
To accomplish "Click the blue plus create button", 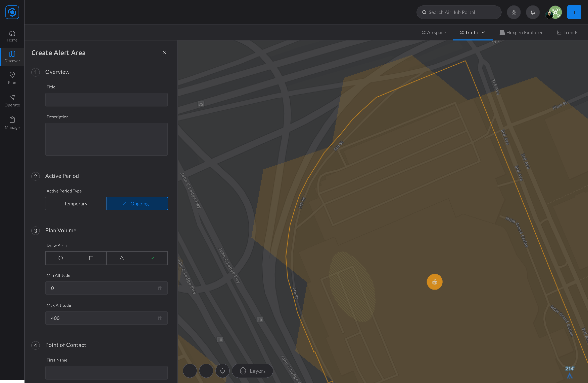I will tap(574, 12).
